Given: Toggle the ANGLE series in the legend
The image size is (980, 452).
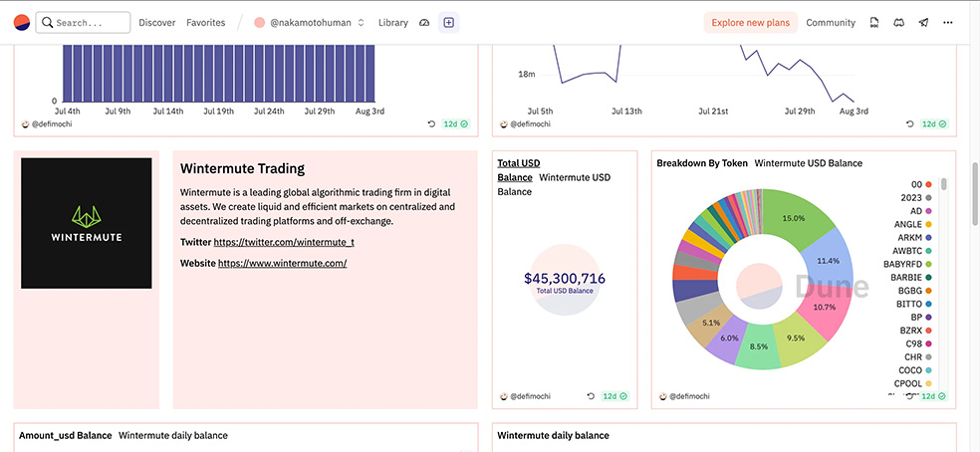Looking at the screenshot, I should click(913, 224).
